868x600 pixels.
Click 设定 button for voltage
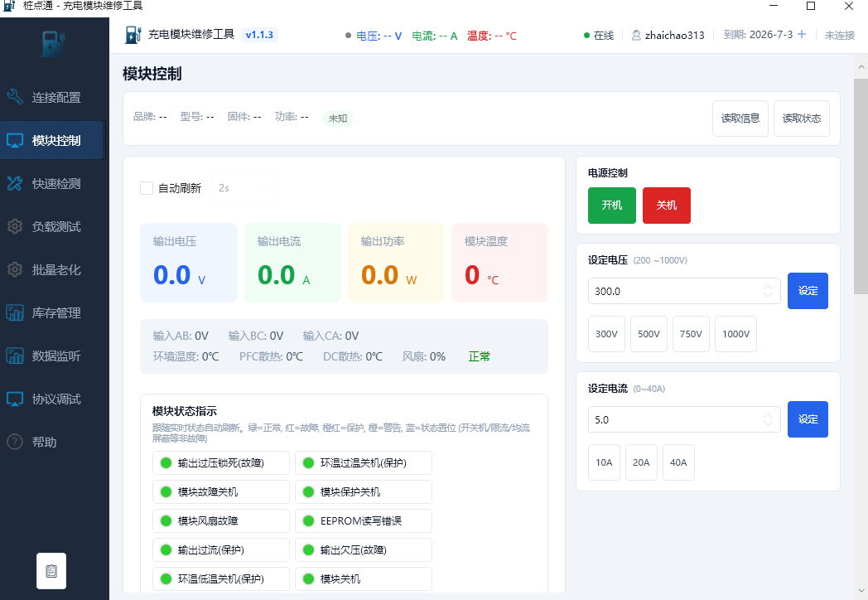coord(808,291)
